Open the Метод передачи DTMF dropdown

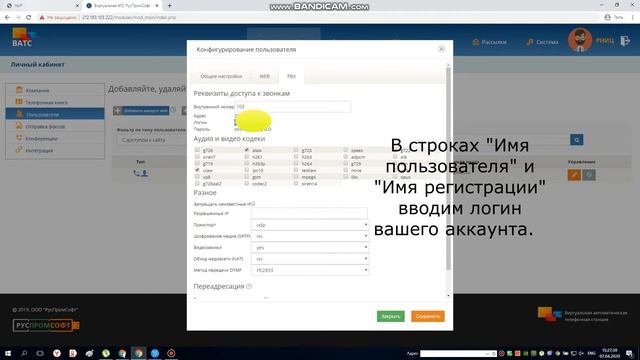point(310,270)
